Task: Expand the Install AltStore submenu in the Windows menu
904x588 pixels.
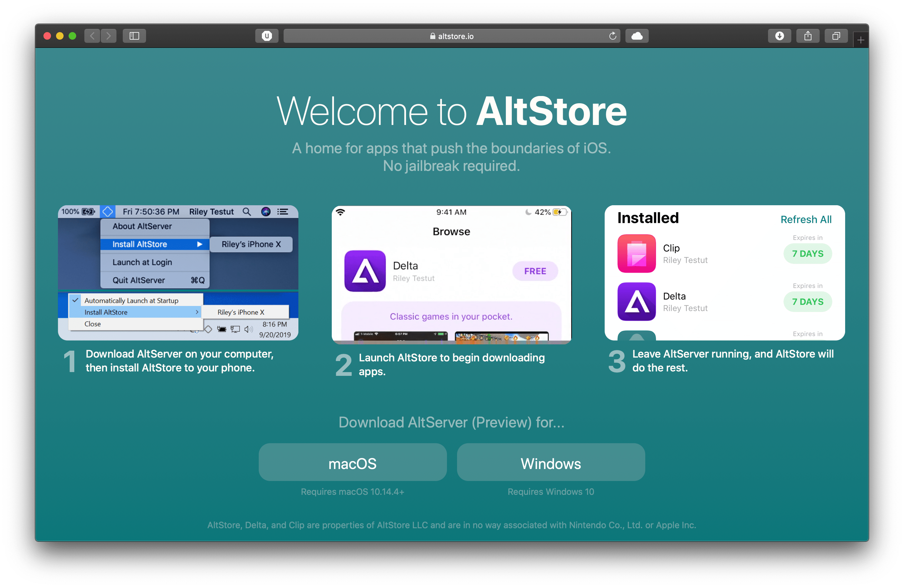Action: (106, 312)
